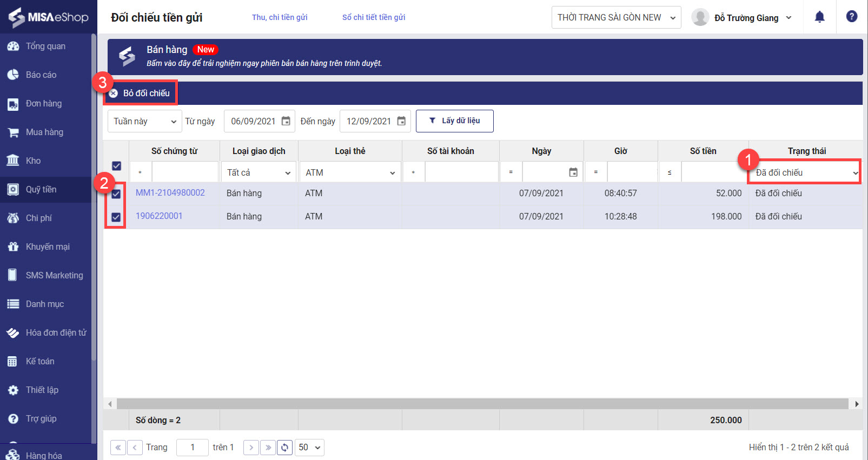Click the Bán hàng New banner
Viewport: 868px width, 460px height.
click(485, 57)
